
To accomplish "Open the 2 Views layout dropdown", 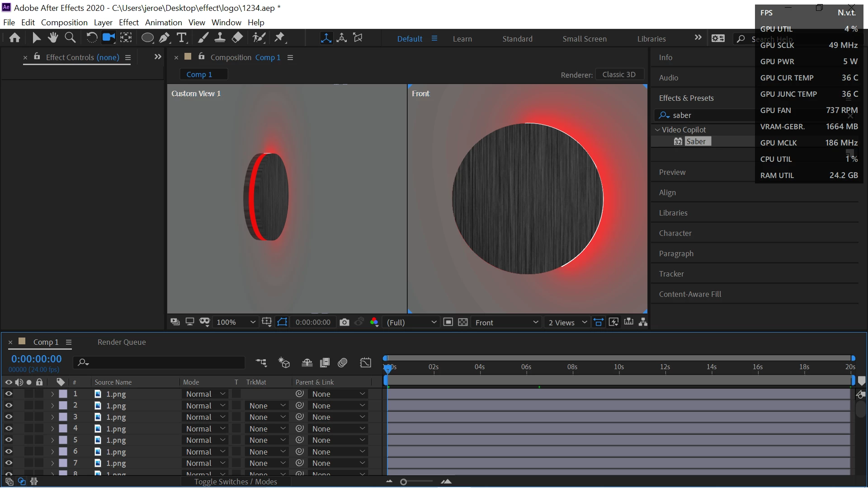I will pyautogui.click(x=567, y=322).
